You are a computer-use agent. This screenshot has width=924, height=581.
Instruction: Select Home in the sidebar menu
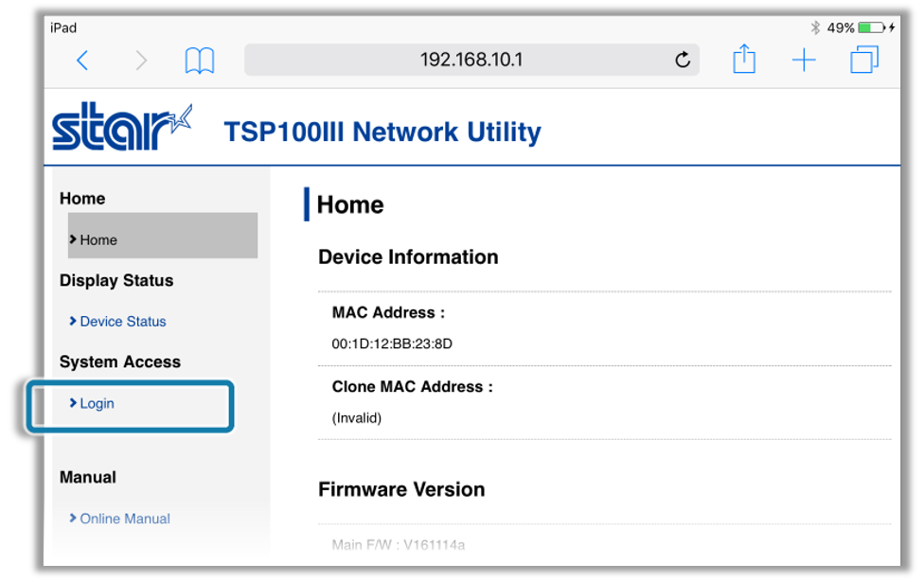98,240
